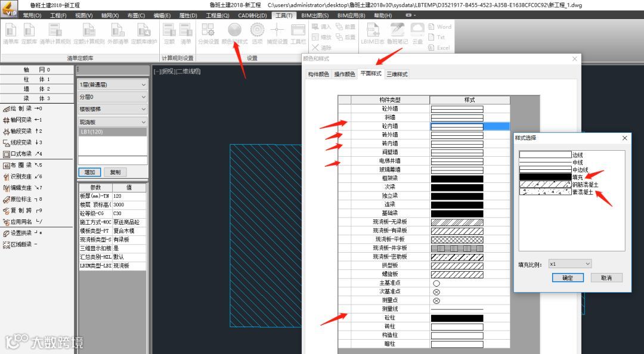Open the 鲁班笔记 icon
The image size is (644, 354).
click(x=397, y=34)
